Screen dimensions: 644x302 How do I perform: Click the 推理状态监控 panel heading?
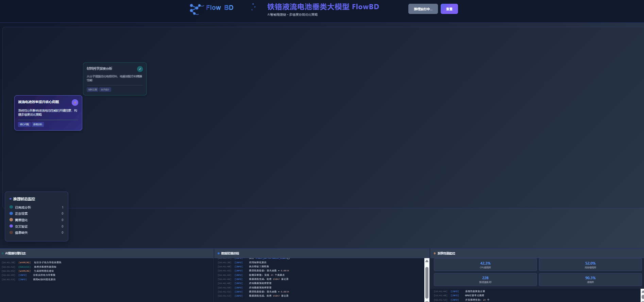pos(24,199)
